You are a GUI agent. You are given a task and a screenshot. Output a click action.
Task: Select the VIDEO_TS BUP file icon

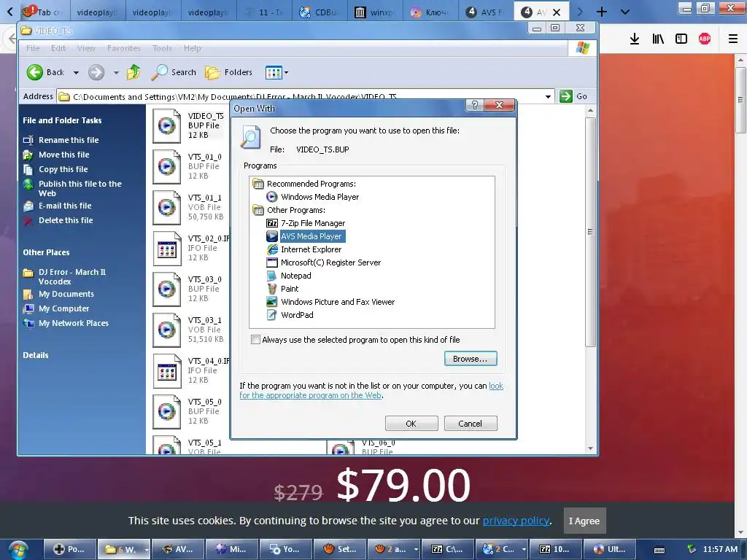[x=166, y=125]
